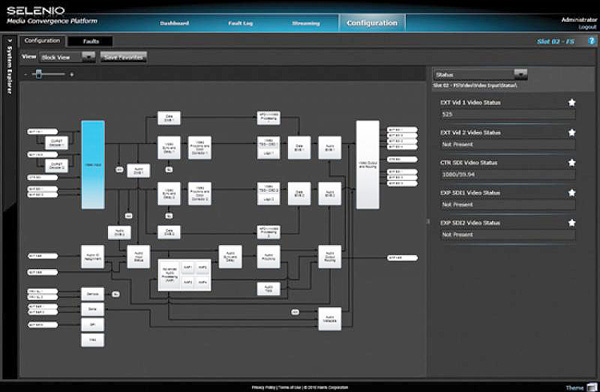This screenshot has width=600, height=392.
Task: Click the zoom out minus icon
Action: (25, 74)
